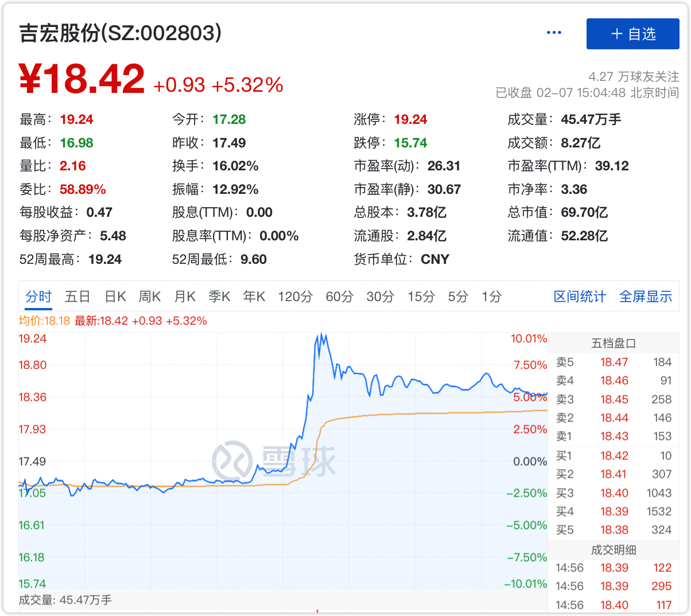Screen dimensions: 691x616
Task: Switch to the 年K chart tab
Action: click(254, 297)
